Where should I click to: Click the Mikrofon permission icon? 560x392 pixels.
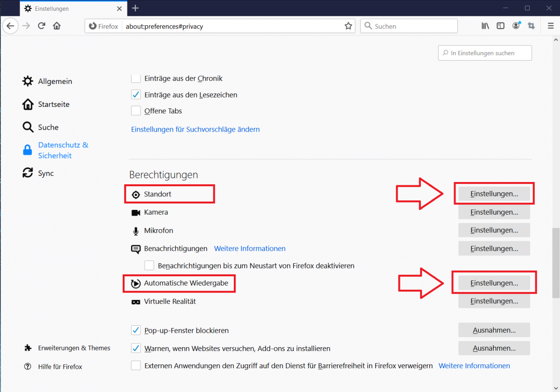click(135, 230)
